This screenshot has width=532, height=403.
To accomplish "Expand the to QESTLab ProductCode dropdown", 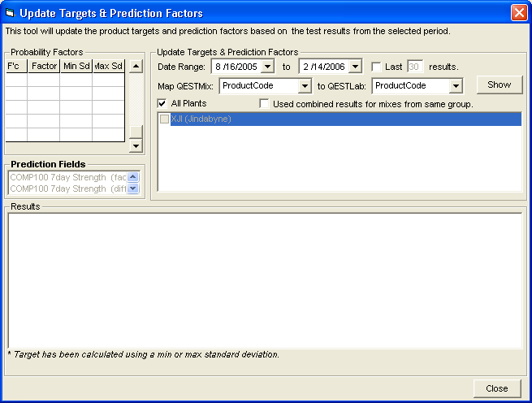I will [455, 85].
